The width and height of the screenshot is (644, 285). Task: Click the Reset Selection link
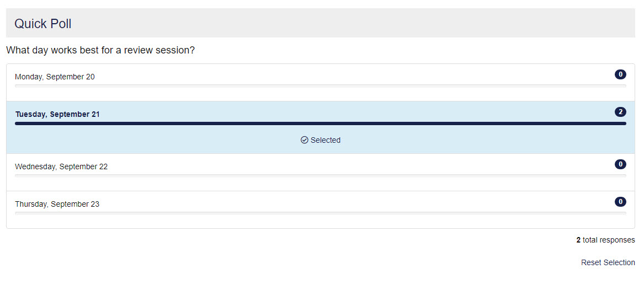pos(608,262)
